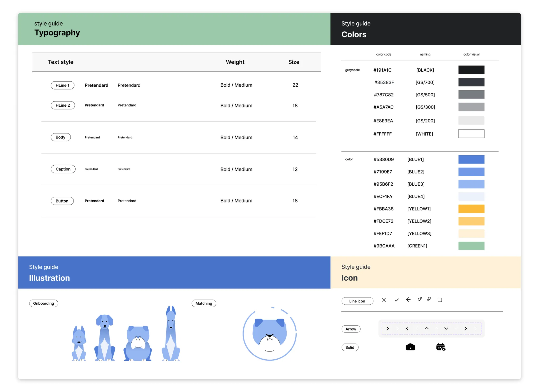Click the YELLOW1 color swatch

point(471,209)
